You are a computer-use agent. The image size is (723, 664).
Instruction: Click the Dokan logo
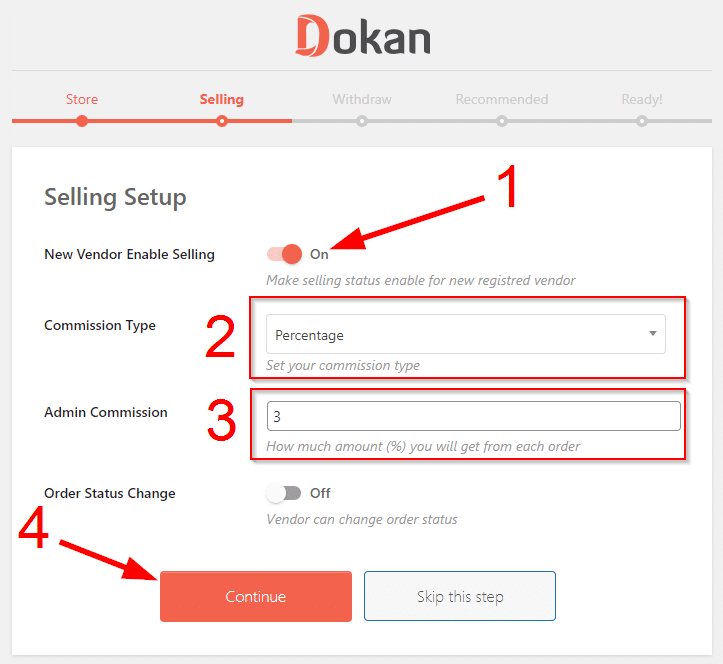[362, 36]
